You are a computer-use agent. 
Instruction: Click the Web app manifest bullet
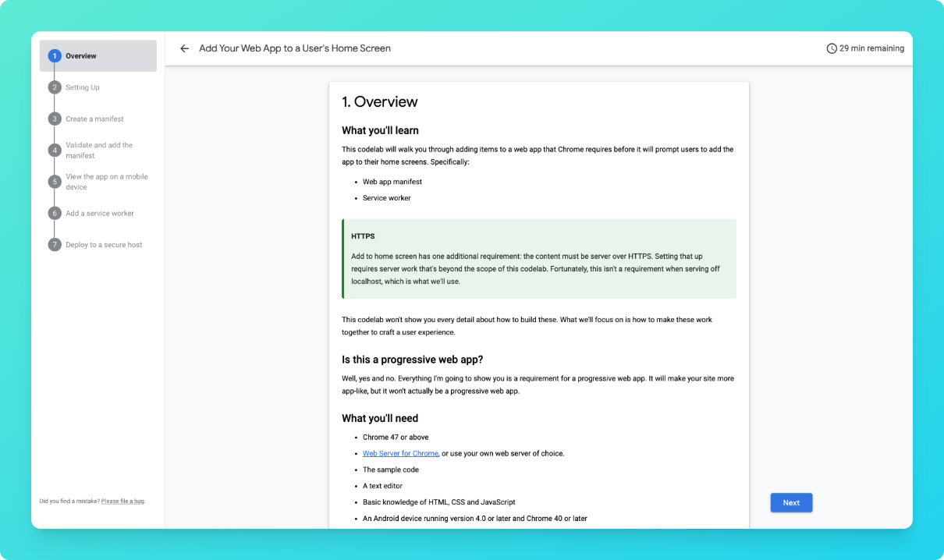pos(392,182)
